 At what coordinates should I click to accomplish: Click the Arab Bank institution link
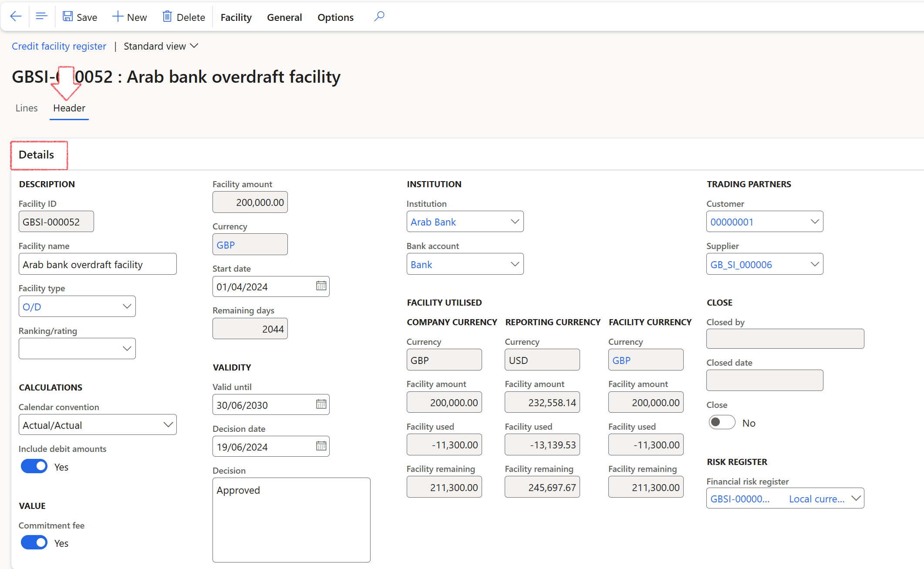pos(433,222)
